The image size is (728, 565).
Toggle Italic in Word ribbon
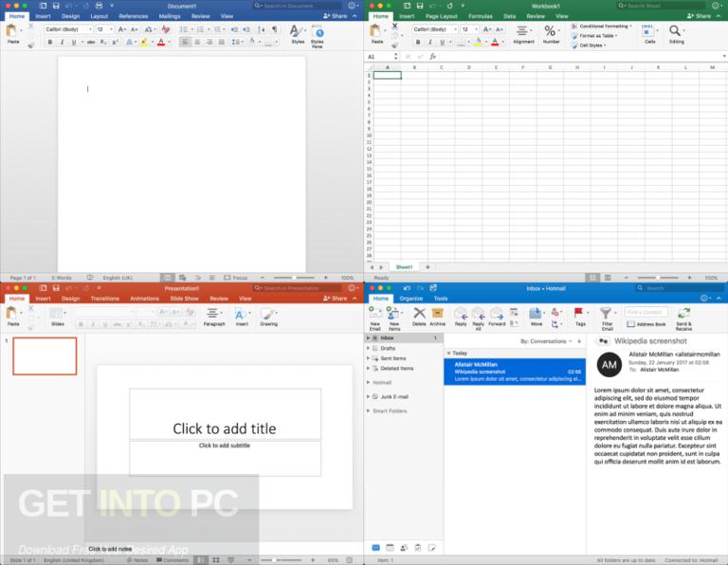pos(62,43)
